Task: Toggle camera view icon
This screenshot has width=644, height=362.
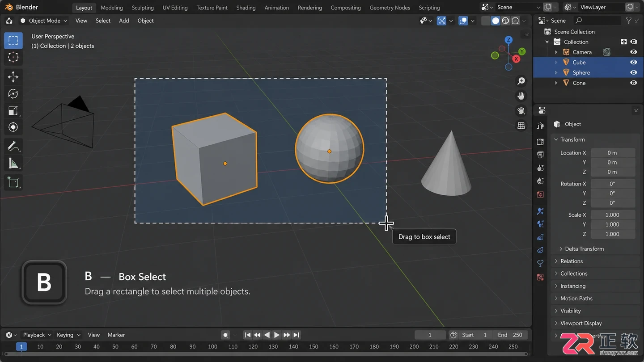Action: [x=521, y=111]
